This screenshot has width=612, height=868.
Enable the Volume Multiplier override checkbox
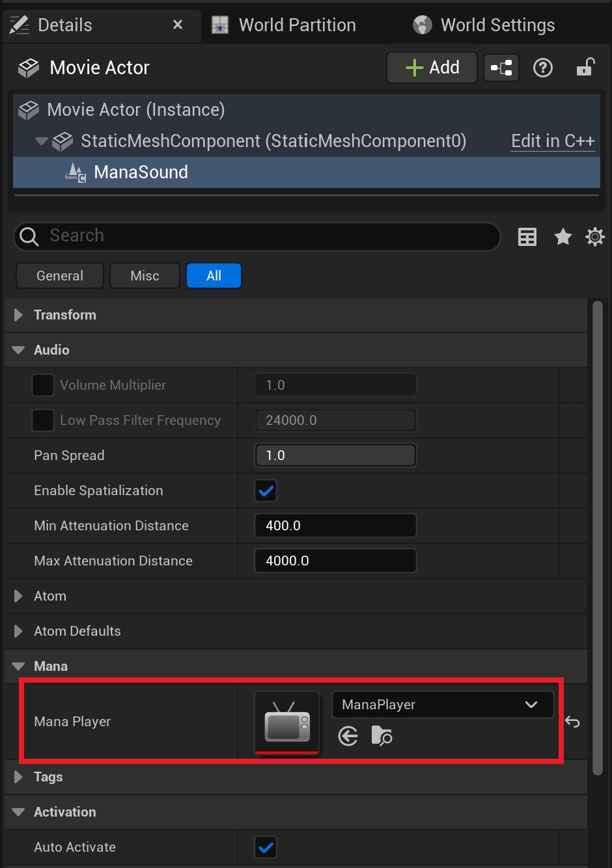coord(42,385)
